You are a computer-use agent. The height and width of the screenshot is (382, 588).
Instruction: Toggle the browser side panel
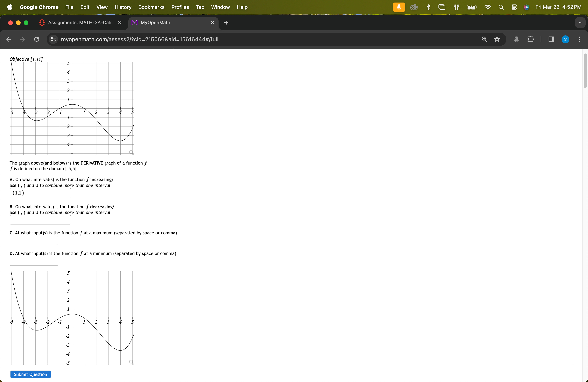tap(551, 39)
